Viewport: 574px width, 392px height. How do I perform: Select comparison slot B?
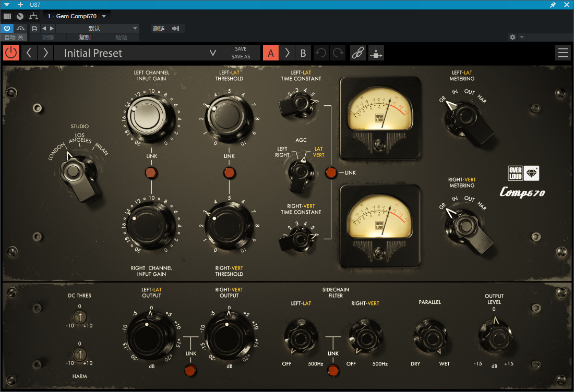click(303, 53)
